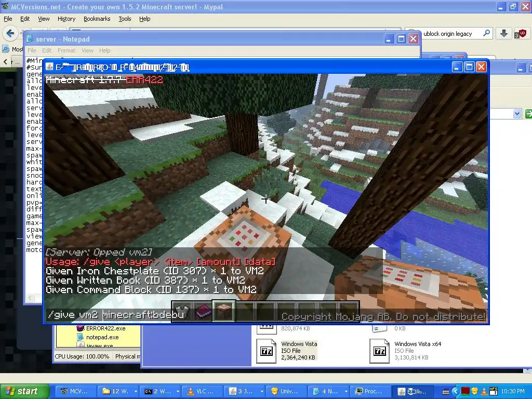Open the Mypal Bookmarks menu
The height and width of the screenshot is (399, 532).
click(97, 19)
